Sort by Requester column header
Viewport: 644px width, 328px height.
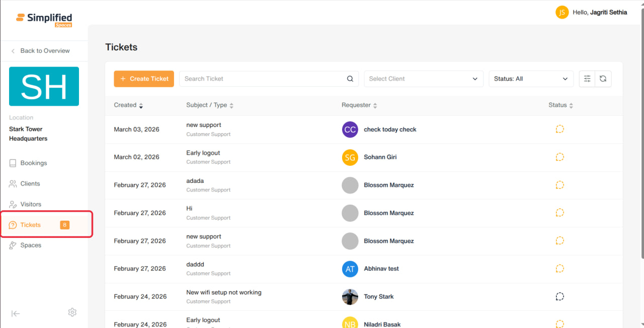tap(359, 105)
